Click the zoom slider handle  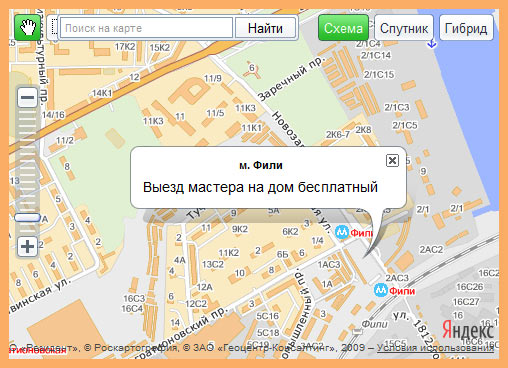click(x=27, y=218)
